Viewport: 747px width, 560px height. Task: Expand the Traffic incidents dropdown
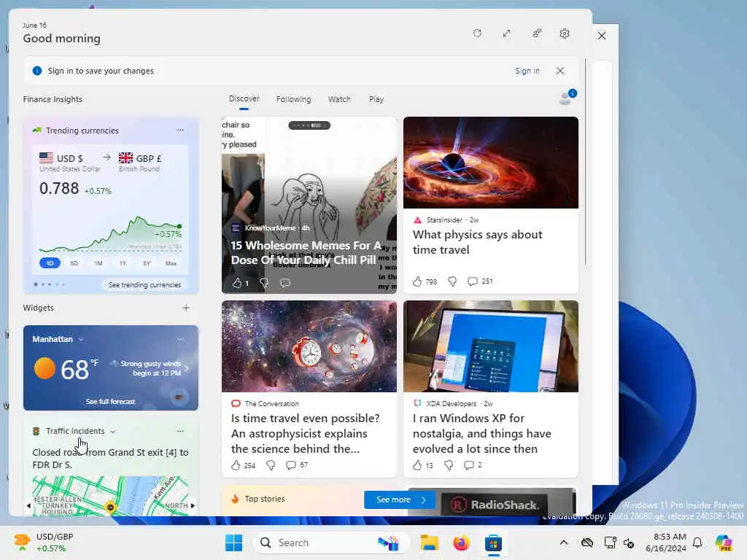pyautogui.click(x=113, y=432)
